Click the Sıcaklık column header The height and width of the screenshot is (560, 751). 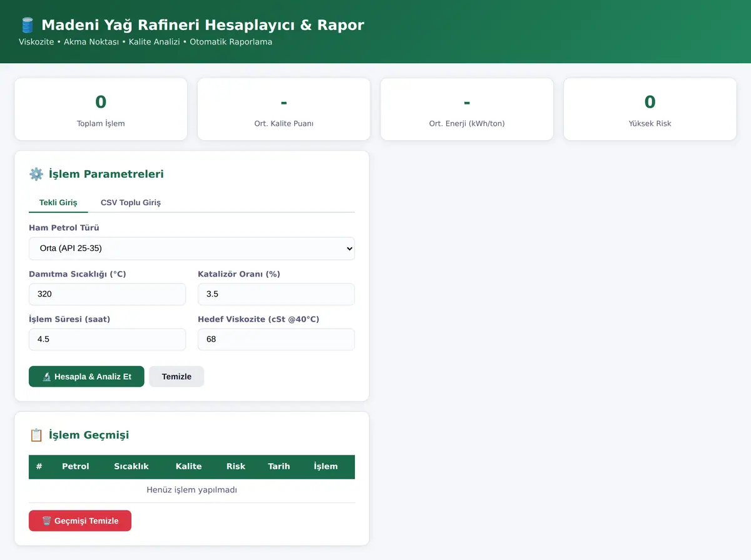click(131, 466)
